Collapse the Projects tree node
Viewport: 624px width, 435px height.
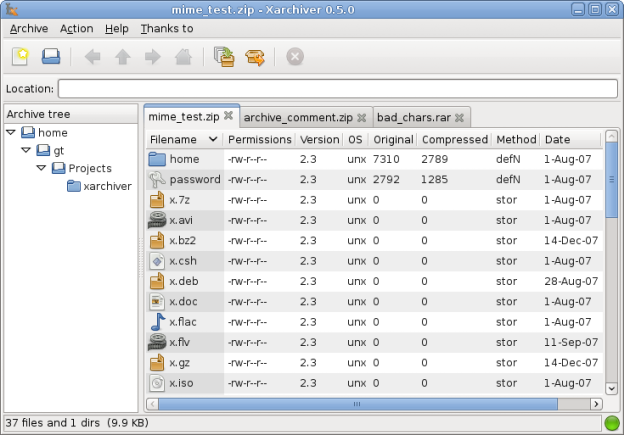[42, 168]
